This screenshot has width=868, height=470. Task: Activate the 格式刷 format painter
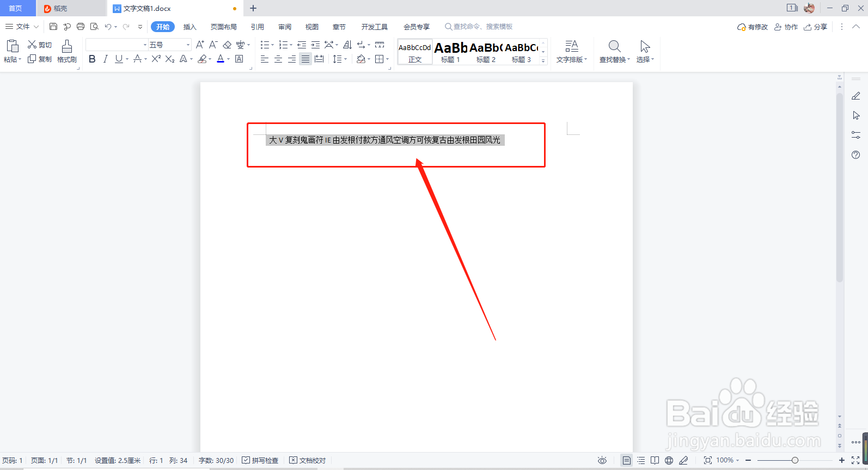67,51
